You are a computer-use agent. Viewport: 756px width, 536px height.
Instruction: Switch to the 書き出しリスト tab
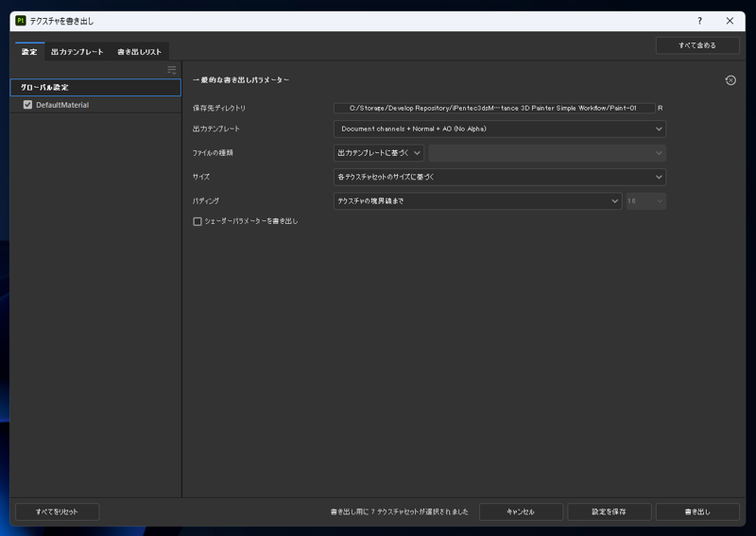pyautogui.click(x=139, y=52)
